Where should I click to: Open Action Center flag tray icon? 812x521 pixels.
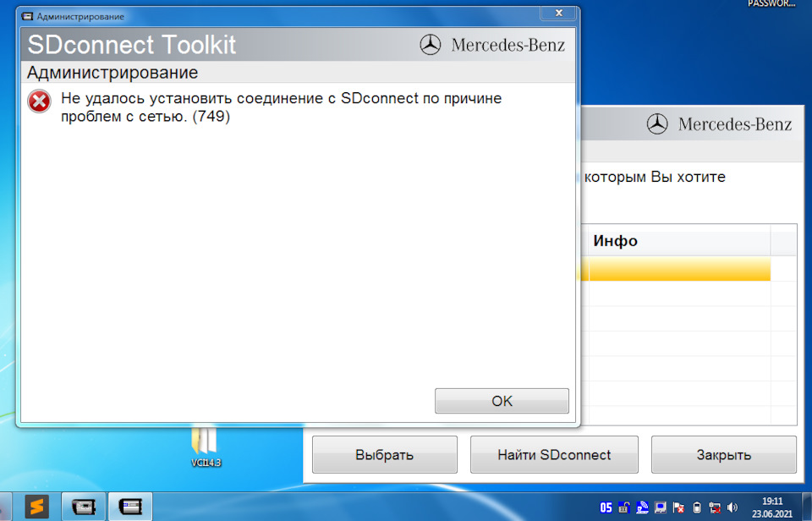[678, 507]
